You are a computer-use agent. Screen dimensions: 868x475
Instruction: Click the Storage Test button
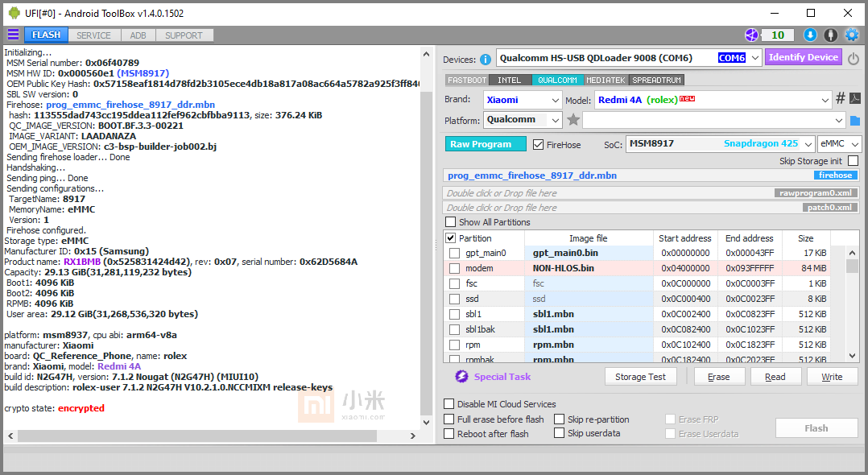pyautogui.click(x=640, y=377)
